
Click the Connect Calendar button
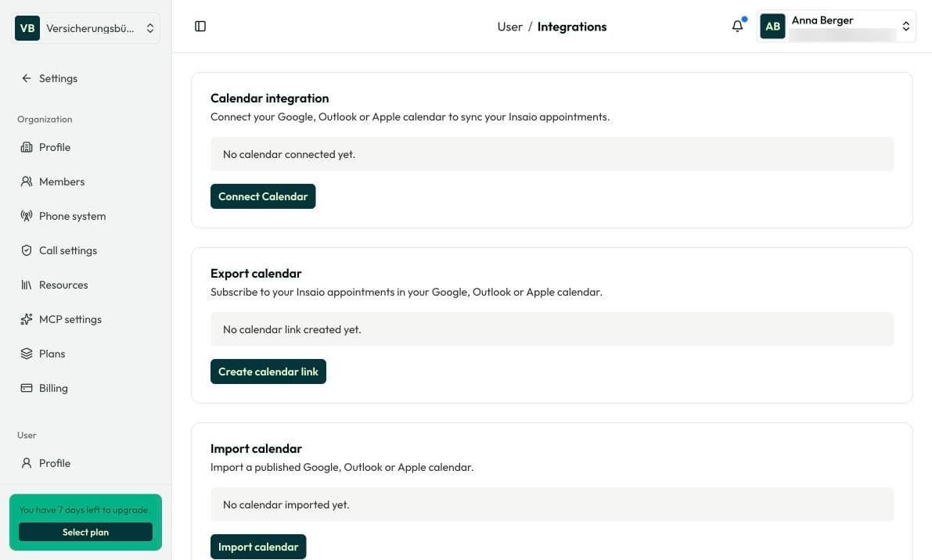click(263, 196)
